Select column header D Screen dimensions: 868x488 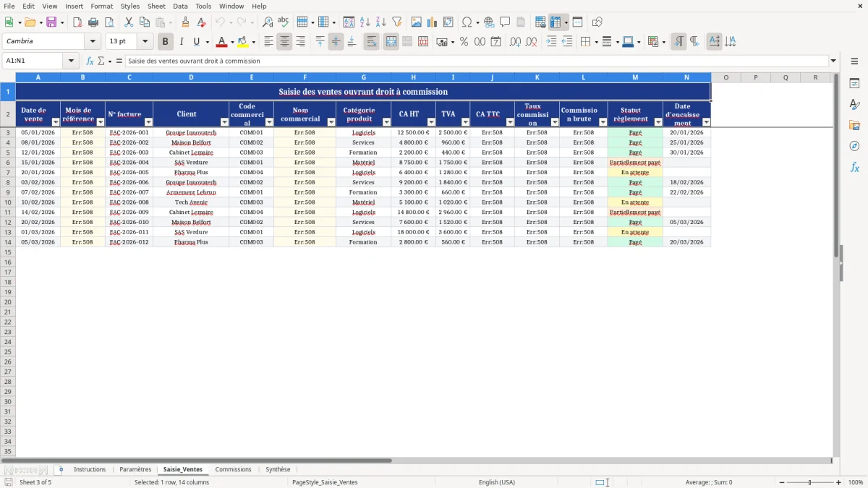(191, 77)
